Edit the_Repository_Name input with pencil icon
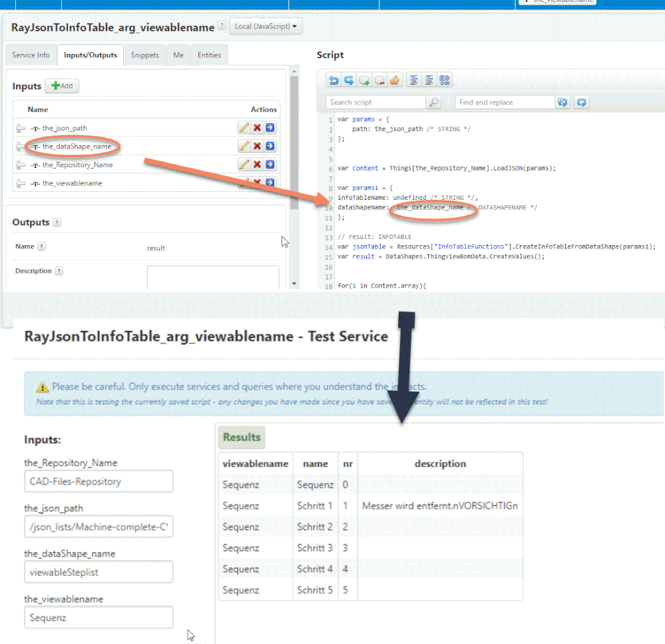Screen dimensions: 665x644 244,164
